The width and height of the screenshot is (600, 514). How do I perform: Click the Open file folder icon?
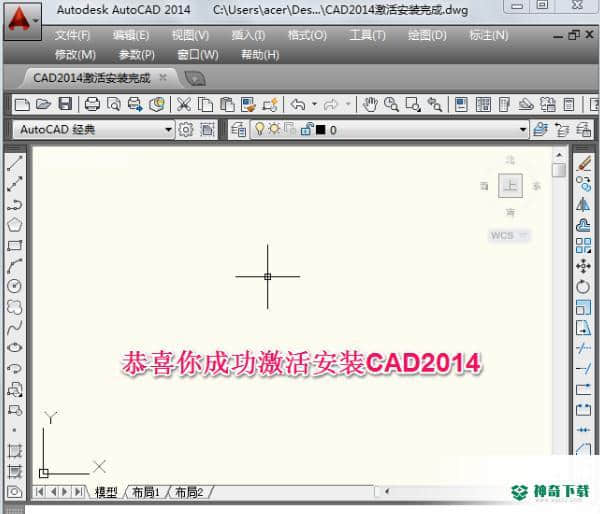[43, 104]
